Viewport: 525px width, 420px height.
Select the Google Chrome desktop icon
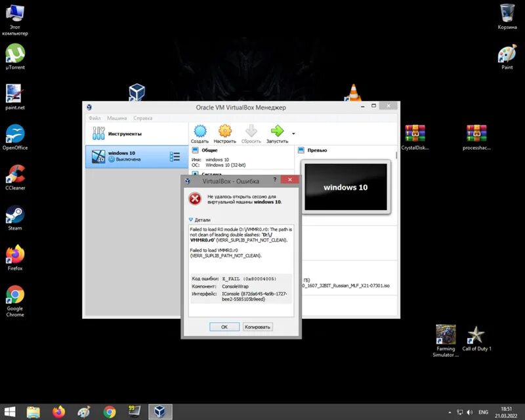14,301
